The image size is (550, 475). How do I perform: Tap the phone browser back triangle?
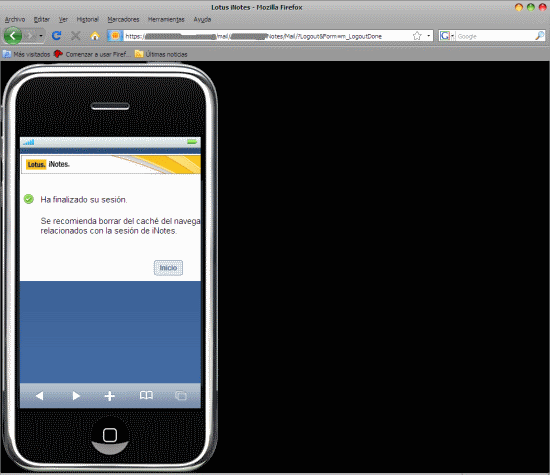point(39,396)
